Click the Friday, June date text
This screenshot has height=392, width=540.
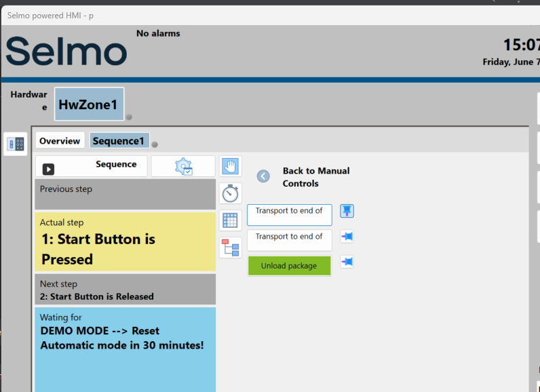pos(511,62)
